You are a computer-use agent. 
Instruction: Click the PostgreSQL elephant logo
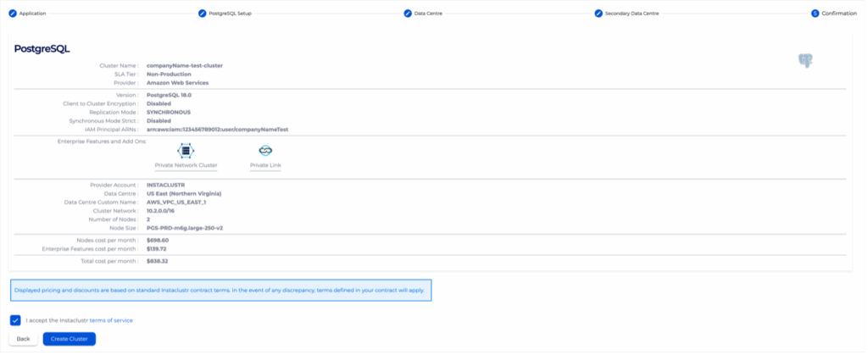(x=805, y=60)
